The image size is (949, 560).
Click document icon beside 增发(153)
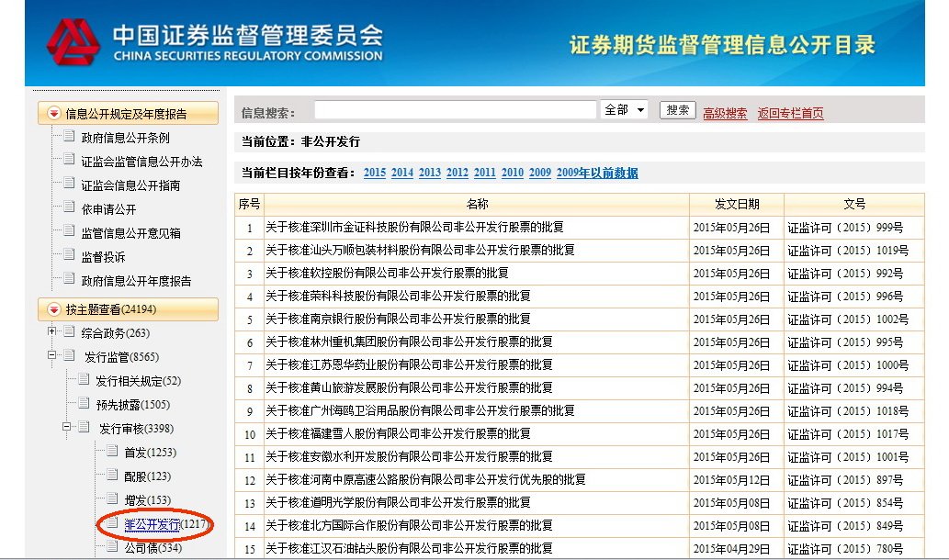pos(112,498)
